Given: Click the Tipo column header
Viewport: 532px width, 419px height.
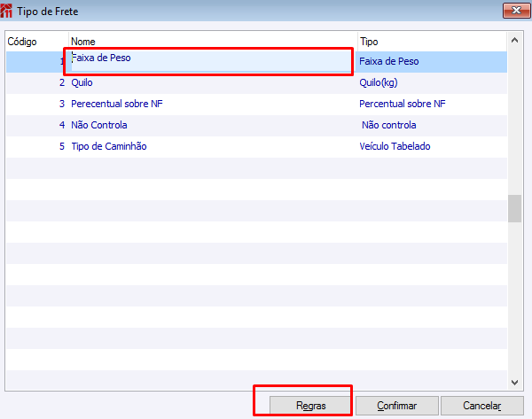Looking at the screenshot, I should point(433,42).
